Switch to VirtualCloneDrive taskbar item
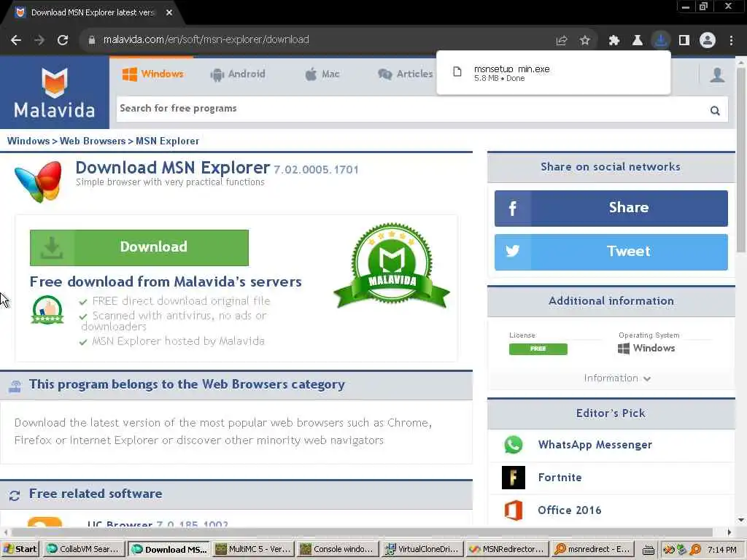Screen dimensions: 747x560 tap(422, 549)
